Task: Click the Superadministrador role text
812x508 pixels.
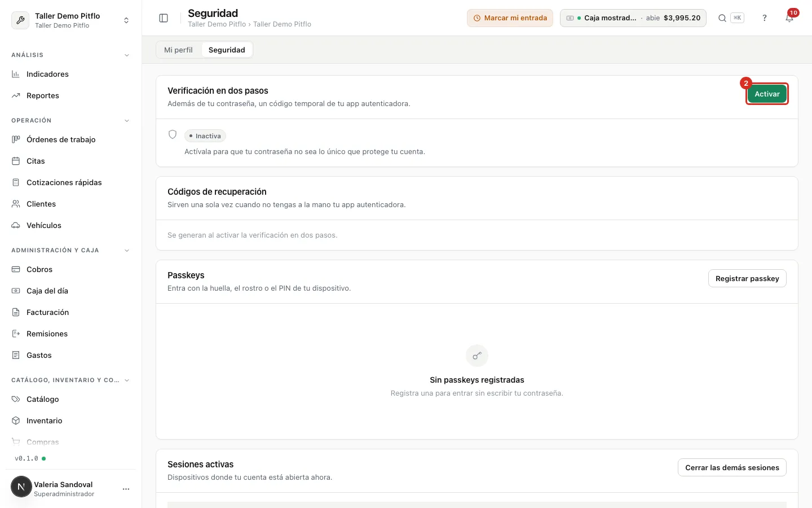Action: (64, 494)
